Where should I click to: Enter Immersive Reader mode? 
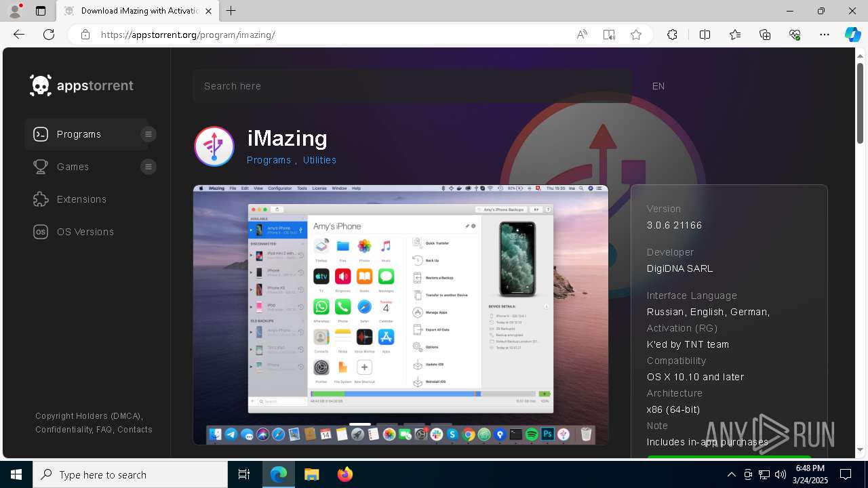[x=609, y=35]
